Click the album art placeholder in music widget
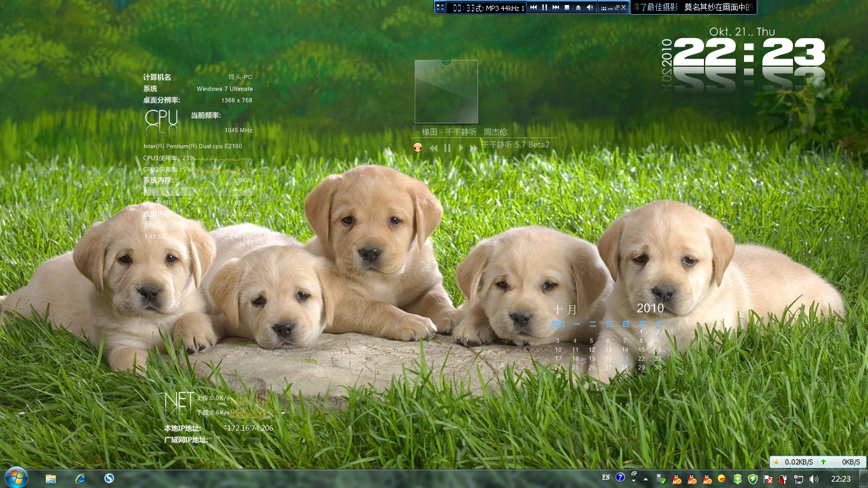The width and height of the screenshot is (868, 488). pyautogui.click(x=446, y=92)
